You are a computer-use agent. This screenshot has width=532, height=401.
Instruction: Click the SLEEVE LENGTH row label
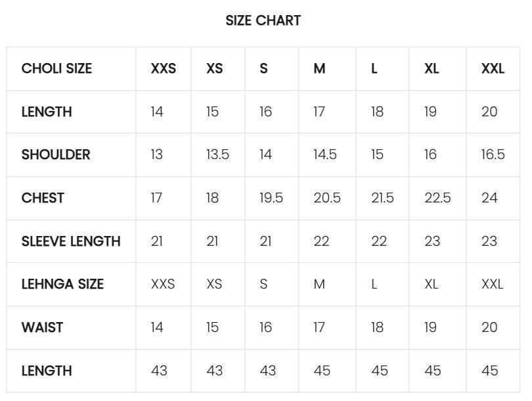(71, 241)
